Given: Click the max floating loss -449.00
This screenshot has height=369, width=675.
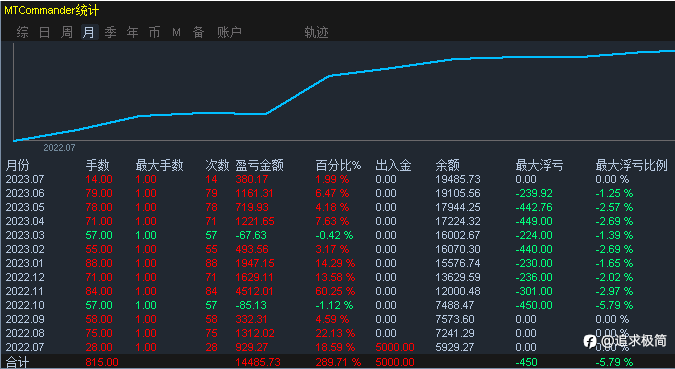Looking at the screenshot, I should [x=534, y=221].
